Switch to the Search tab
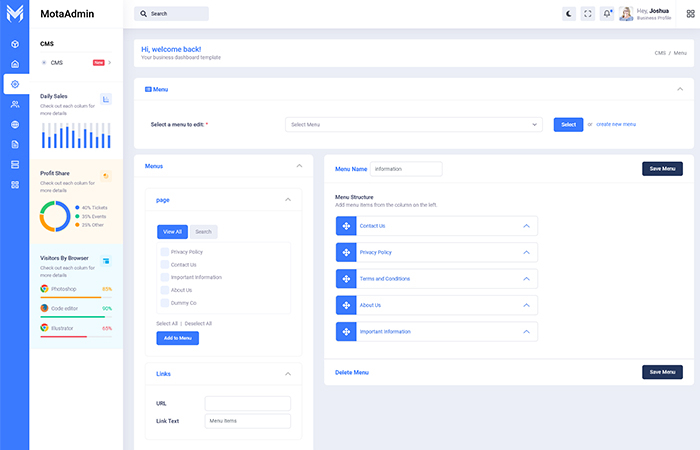The image size is (700, 450). pos(203,231)
